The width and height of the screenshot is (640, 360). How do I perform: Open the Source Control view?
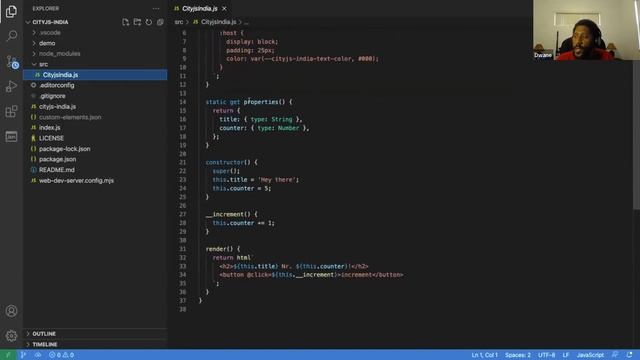[12, 62]
